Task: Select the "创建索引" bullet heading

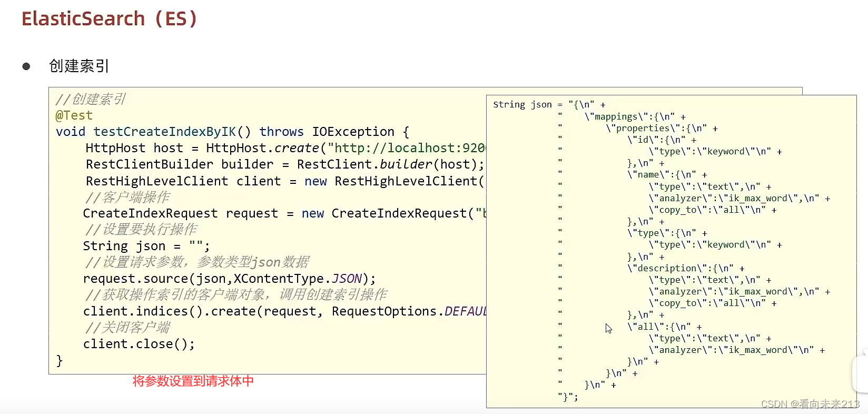Action: (x=79, y=66)
